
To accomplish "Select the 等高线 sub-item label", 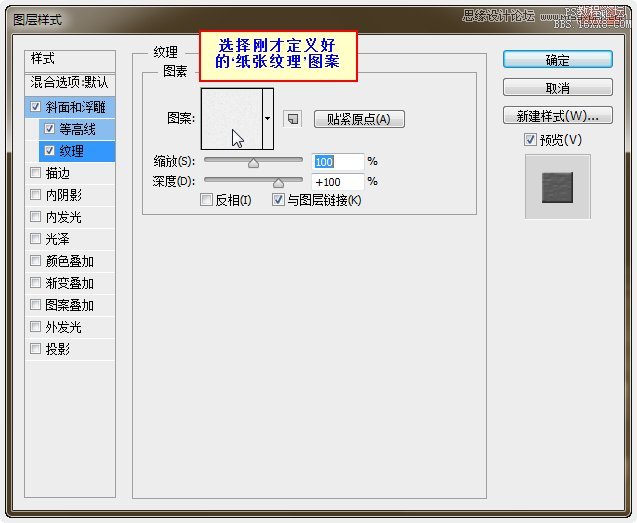I will (77, 129).
